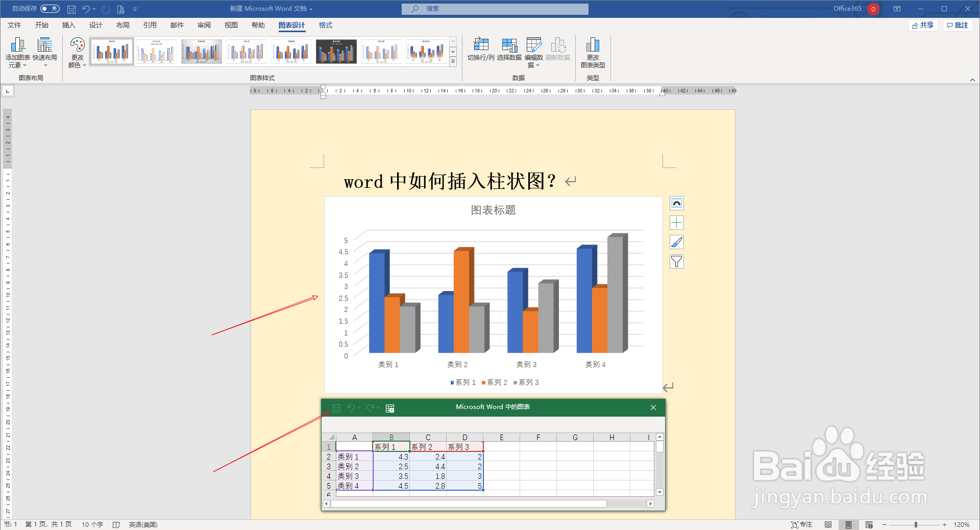Select the gray gradient chart style thumbnail
Image resolution: width=980 pixels, height=530 pixels.
point(202,51)
